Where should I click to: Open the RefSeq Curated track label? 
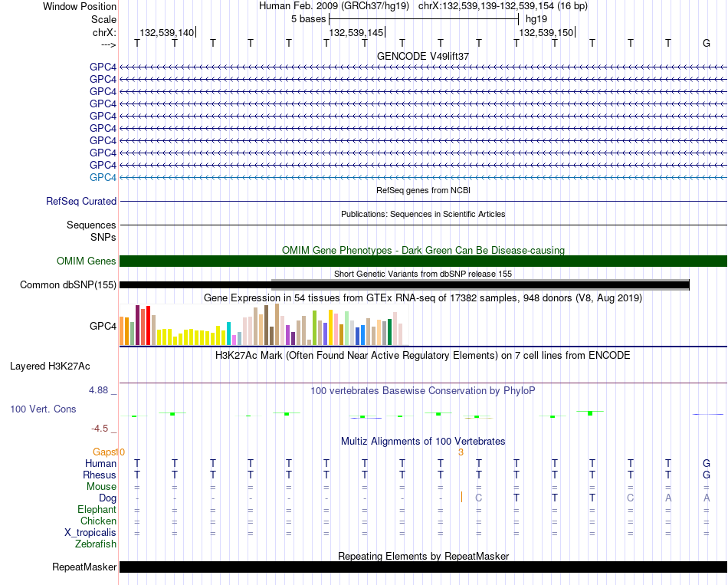[x=81, y=201]
